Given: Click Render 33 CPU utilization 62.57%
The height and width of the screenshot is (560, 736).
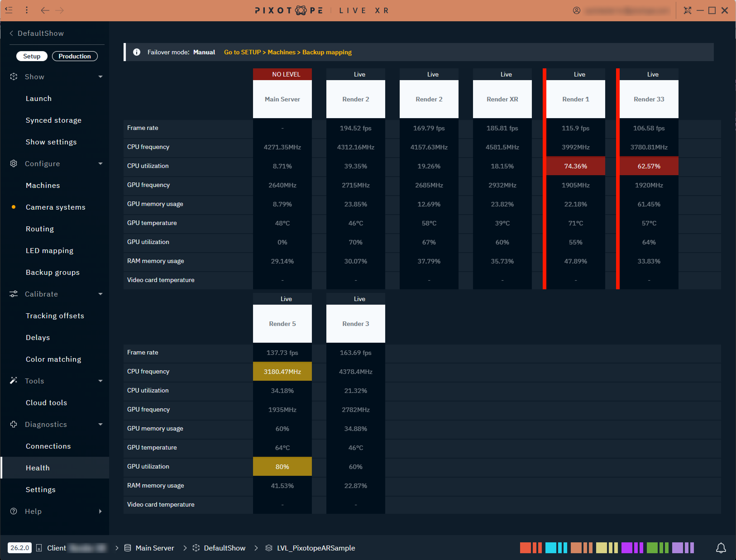Looking at the screenshot, I should 649,166.
